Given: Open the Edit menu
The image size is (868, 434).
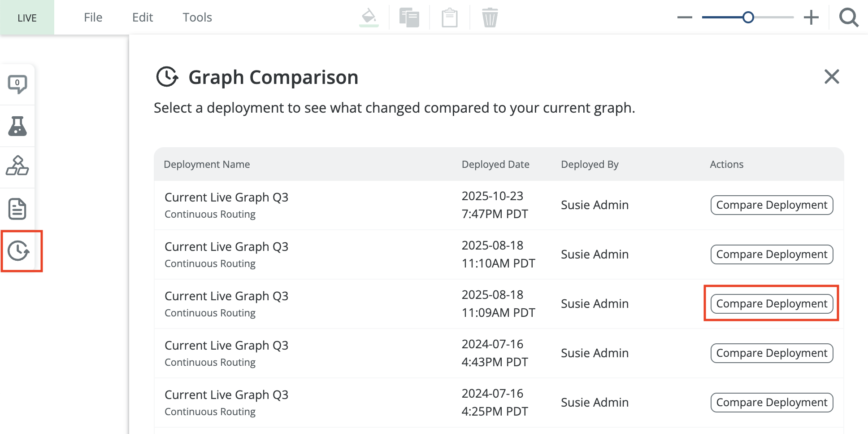Looking at the screenshot, I should (x=143, y=18).
